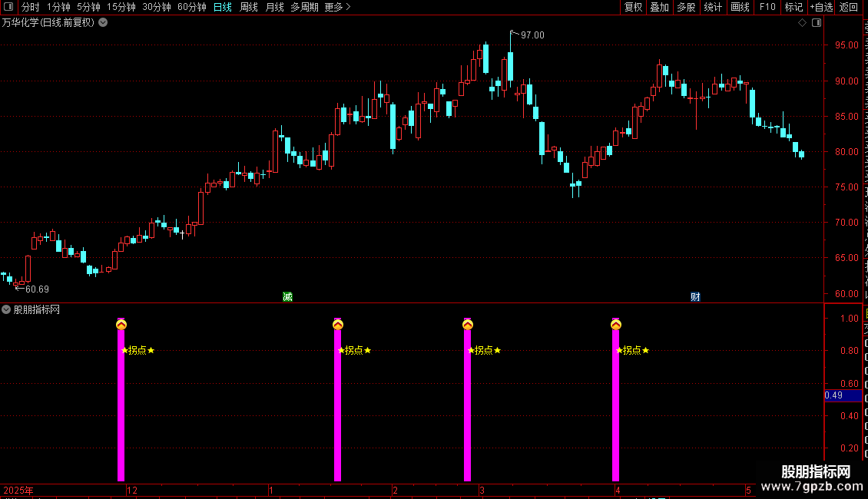Switch to the 周线 weekly tab
Viewport: 868px width, 499px height.
click(x=249, y=7)
